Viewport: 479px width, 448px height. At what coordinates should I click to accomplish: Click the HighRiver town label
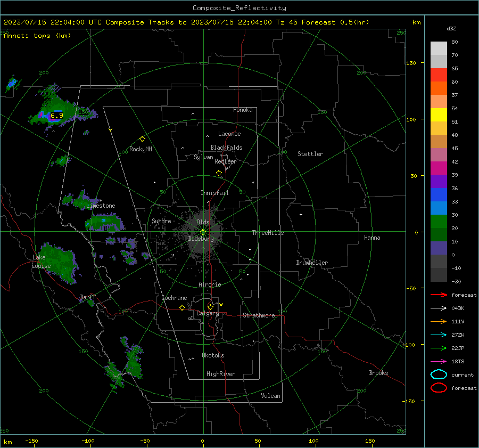(x=221, y=374)
